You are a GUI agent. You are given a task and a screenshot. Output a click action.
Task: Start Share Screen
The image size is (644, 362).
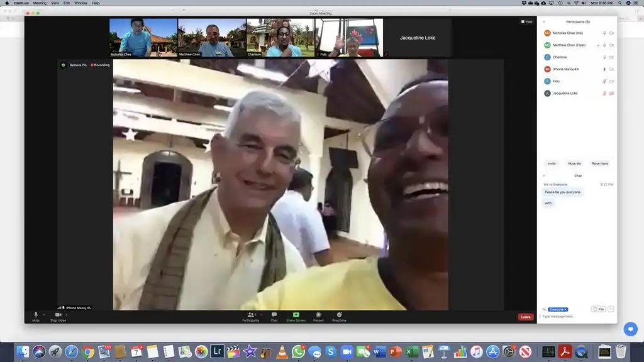296,317
